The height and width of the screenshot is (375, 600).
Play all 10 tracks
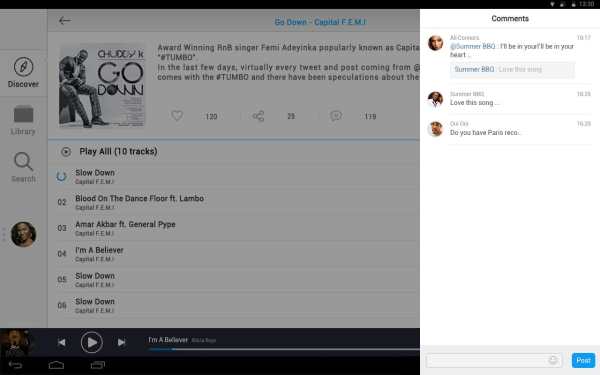[x=109, y=152]
